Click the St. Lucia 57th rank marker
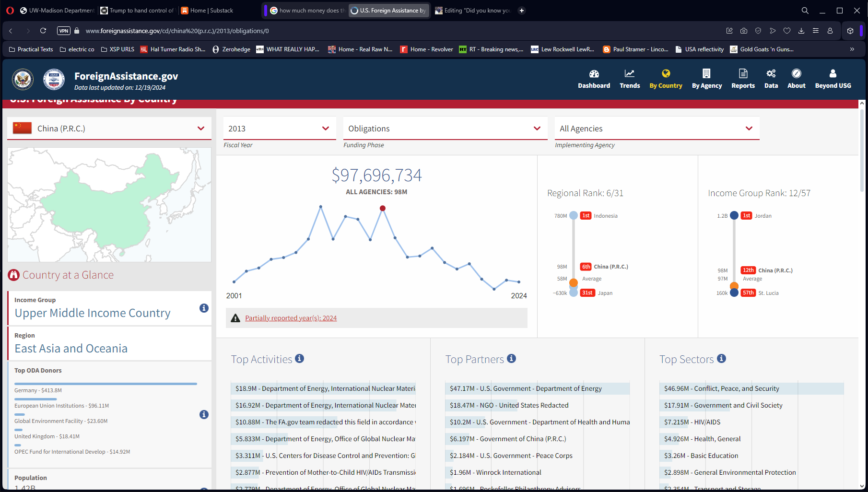This screenshot has height=492, width=868. click(734, 293)
